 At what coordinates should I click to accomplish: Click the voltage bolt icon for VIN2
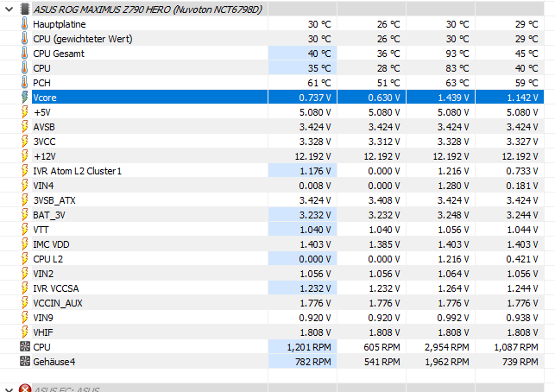coord(25,274)
